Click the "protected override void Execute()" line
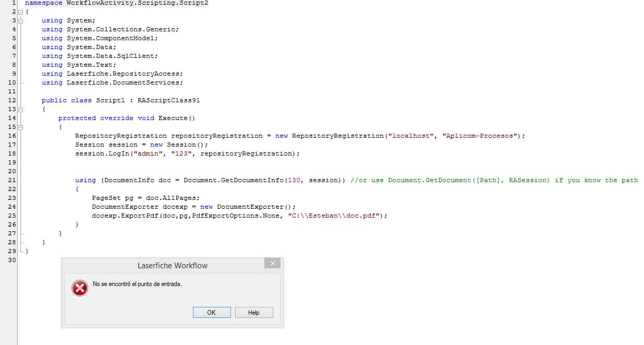 pyautogui.click(x=127, y=118)
